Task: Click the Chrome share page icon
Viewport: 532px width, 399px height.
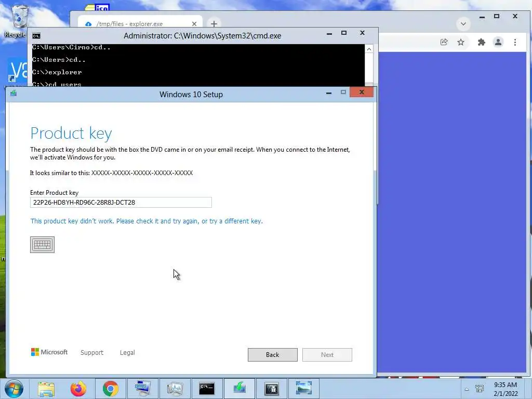Action: [x=444, y=42]
